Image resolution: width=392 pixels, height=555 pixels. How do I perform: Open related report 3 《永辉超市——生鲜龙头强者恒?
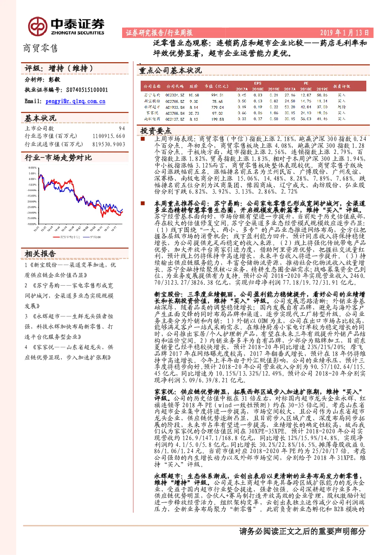(x=69, y=326)
